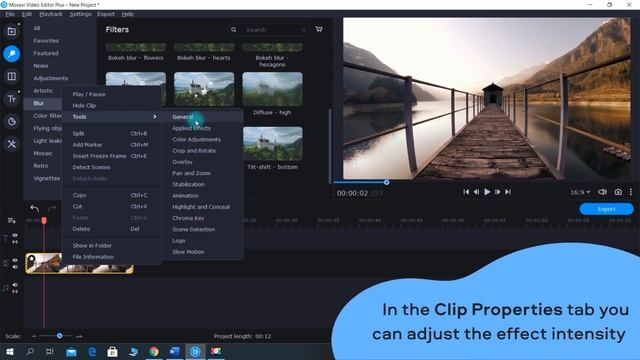
Task: Select the video clip on the timeline
Action: (79, 263)
